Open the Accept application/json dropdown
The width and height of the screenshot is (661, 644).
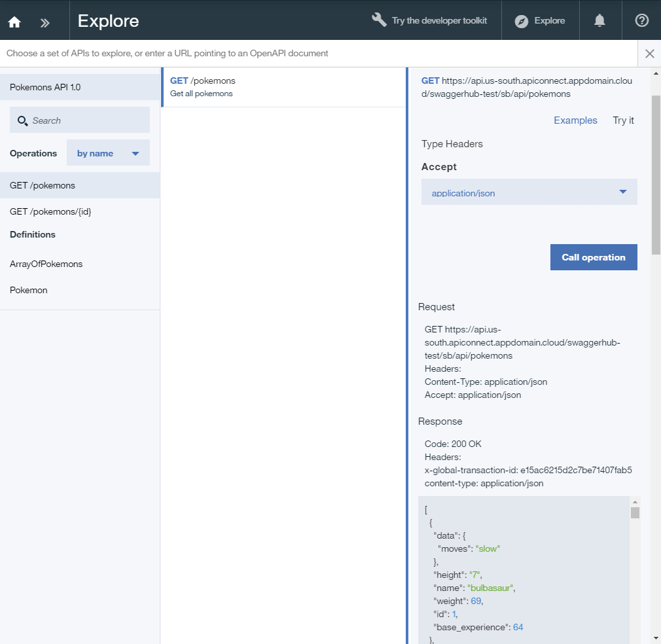click(529, 192)
